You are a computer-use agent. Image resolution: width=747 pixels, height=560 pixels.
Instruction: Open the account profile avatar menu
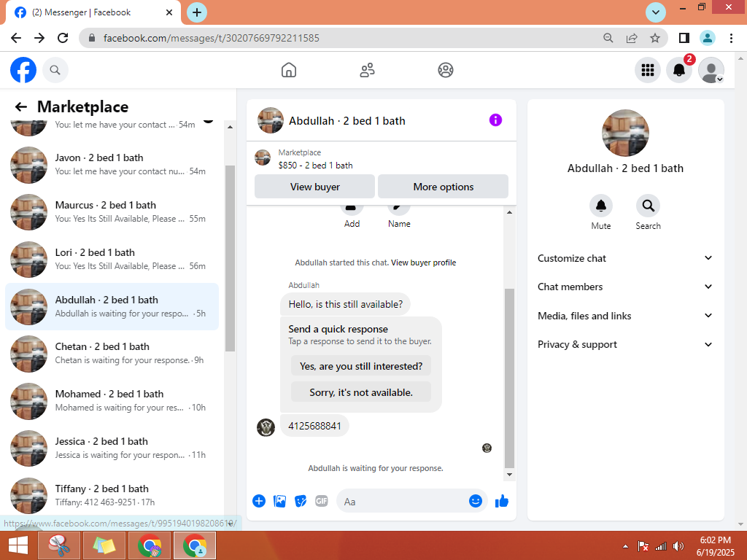(x=711, y=70)
